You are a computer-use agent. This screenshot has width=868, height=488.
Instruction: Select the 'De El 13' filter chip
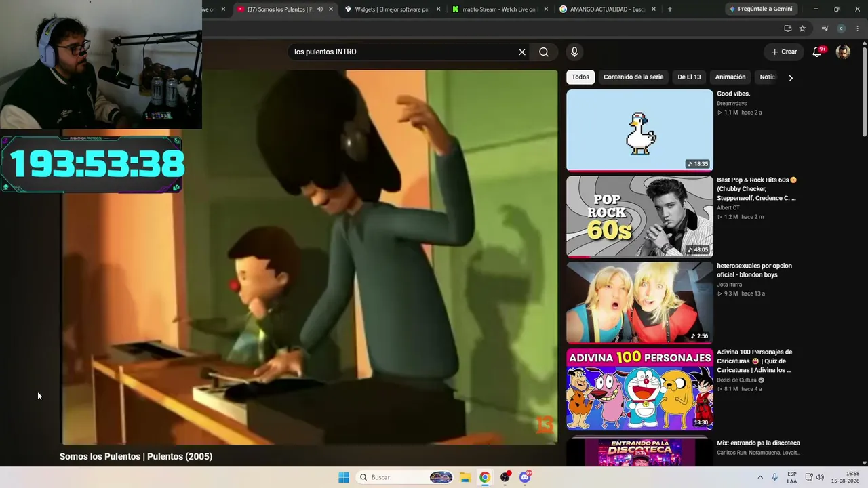click(689, 77)
